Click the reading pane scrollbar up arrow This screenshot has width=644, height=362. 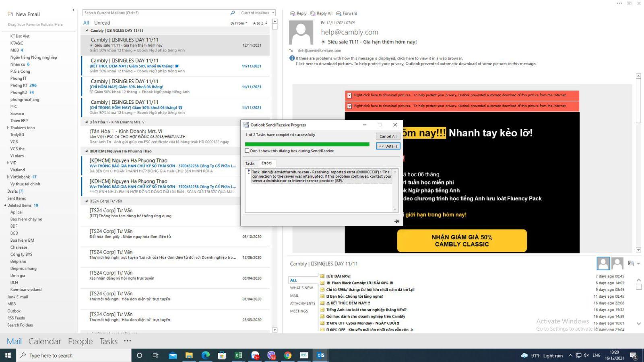pos(638,76)
